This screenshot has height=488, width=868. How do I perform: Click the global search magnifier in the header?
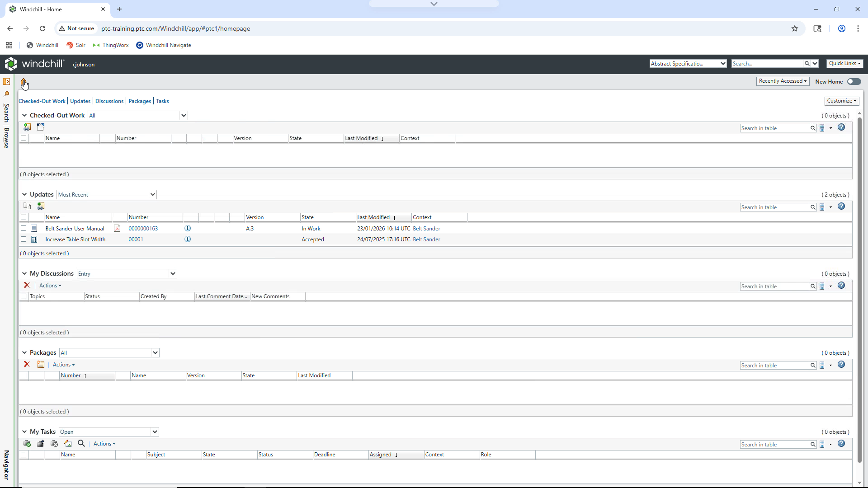pos(807,64)
